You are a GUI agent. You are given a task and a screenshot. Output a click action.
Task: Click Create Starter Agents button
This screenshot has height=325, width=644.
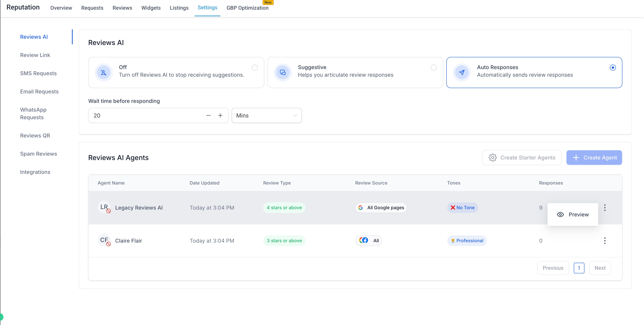pos(522,158)
